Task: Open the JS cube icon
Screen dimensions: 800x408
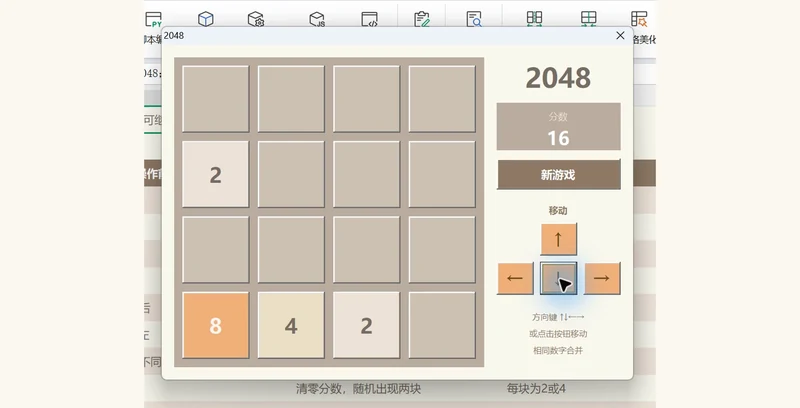Action: click(317, 19)
